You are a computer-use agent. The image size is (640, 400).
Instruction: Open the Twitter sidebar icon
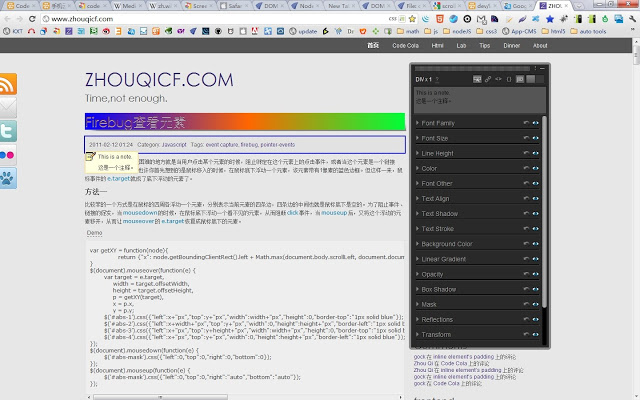(8, 131)
